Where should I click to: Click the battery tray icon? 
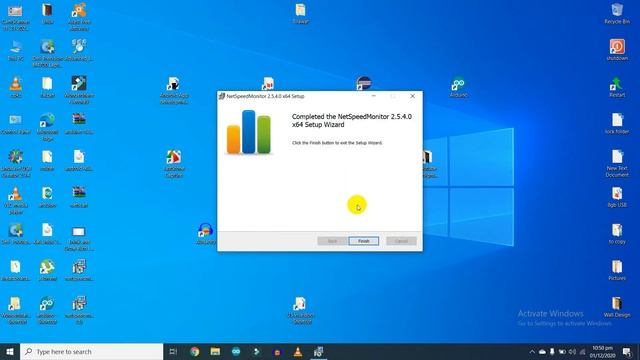(x=562, y=351)
